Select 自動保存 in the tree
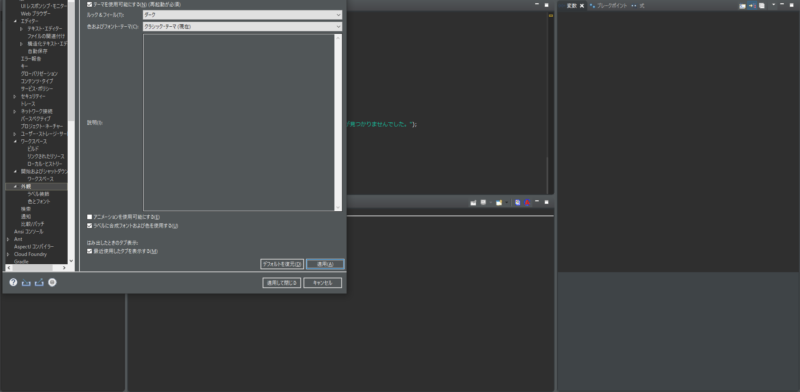The width and height of the screenshot is (800, 392). click(x=37, y=51)
